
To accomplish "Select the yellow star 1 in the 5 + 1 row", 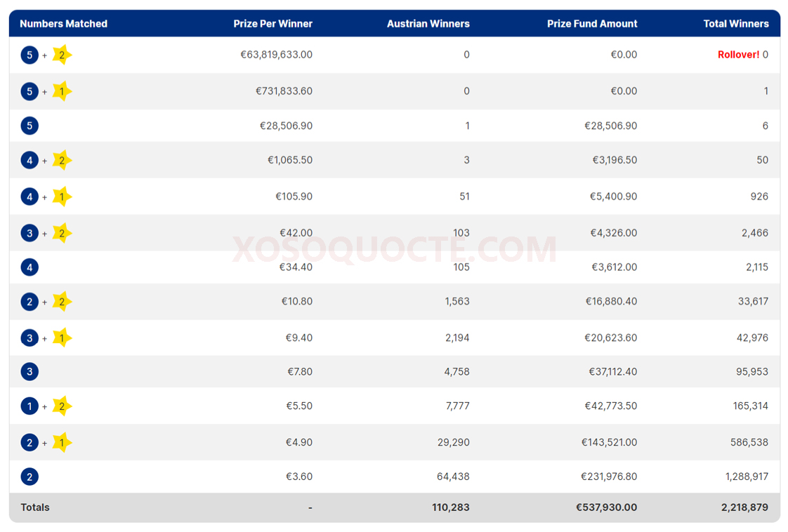I will coord(62,91).
